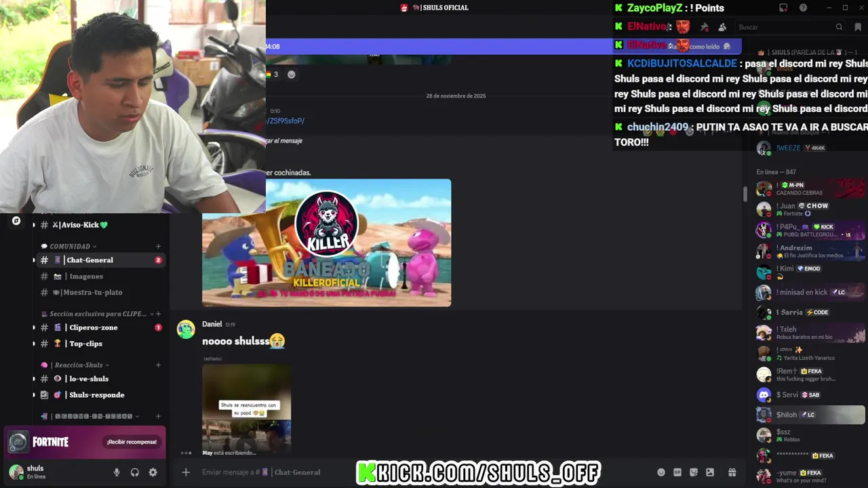Open the GIF picker icon

[x=677, y=472]
